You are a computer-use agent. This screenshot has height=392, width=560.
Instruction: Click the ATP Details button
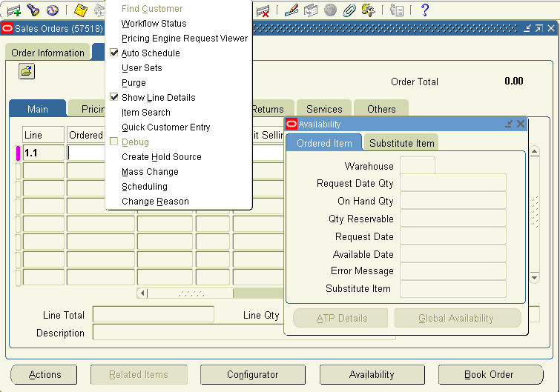click(340, 318)
